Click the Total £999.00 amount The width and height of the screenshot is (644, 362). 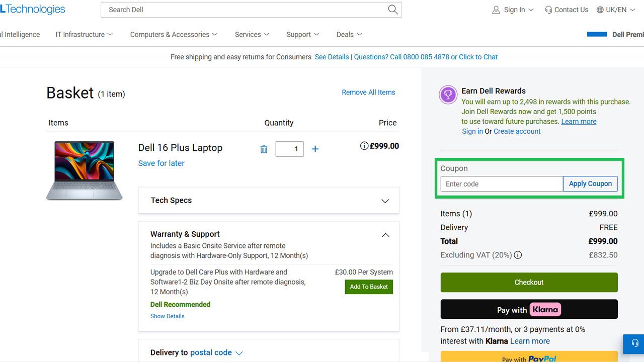point(603,241)
